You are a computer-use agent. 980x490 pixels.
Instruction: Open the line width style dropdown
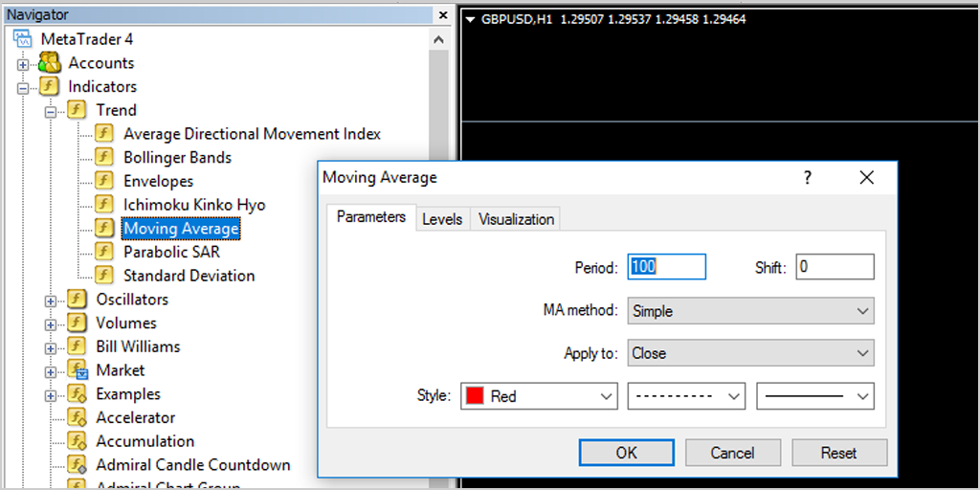[x=814, y=395]
